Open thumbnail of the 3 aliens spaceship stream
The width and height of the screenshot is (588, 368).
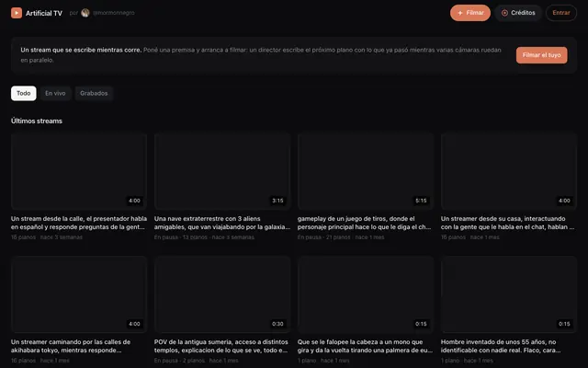(x=222, y=171)
